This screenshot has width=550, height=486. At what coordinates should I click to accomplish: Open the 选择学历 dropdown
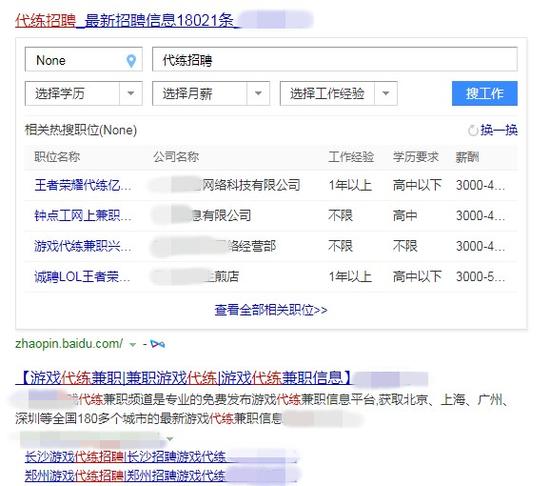pos(83,93)
